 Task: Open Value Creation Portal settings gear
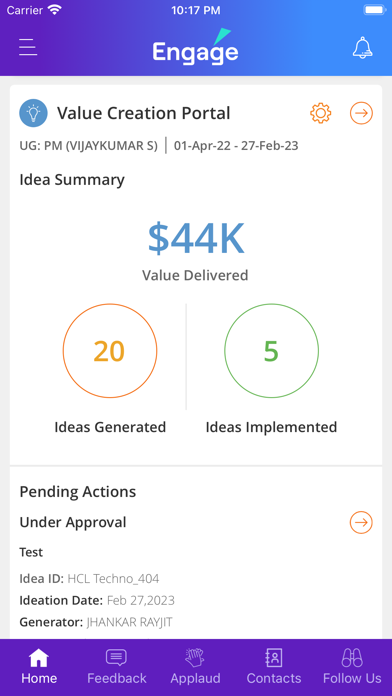tap(321, 113)
